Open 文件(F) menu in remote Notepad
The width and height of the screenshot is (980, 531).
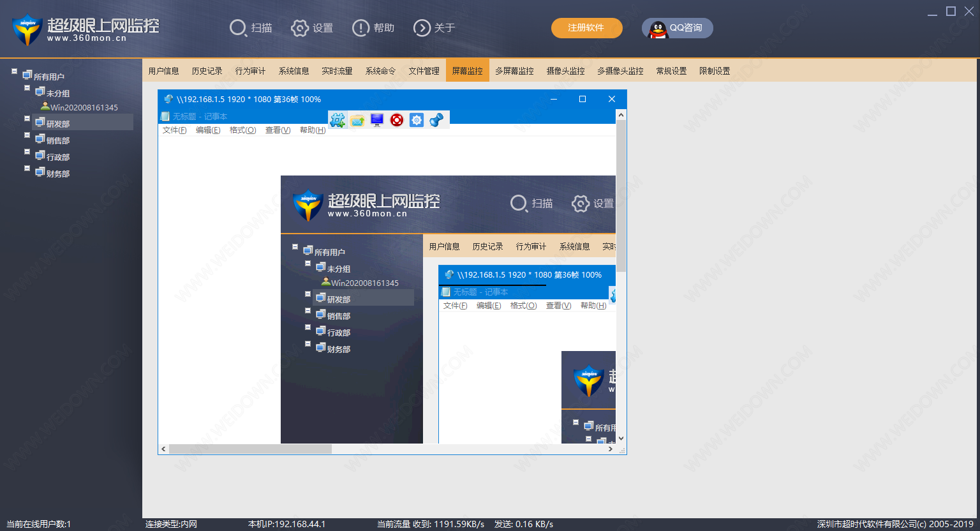coord(175,130)
